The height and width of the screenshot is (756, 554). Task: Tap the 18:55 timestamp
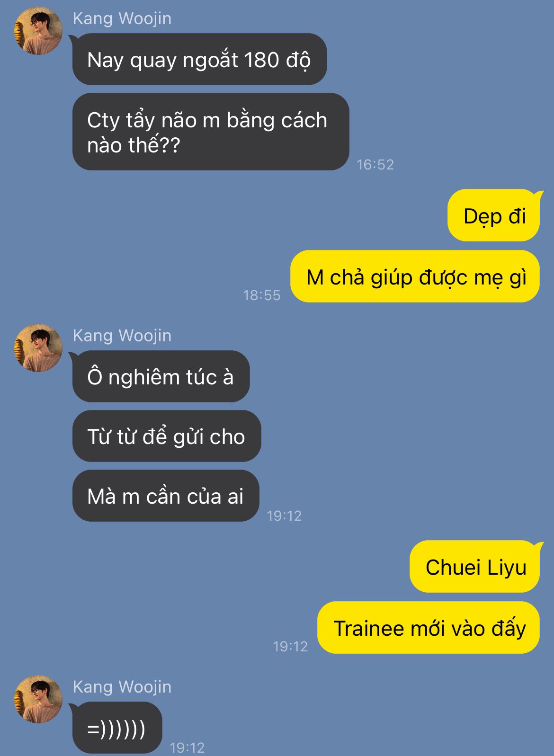(262, 295)
